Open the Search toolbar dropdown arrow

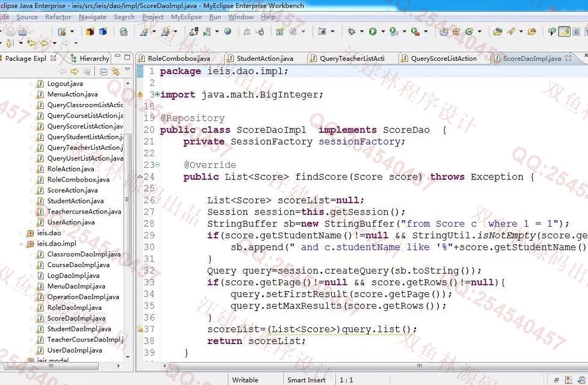click(x=521, y=32)
